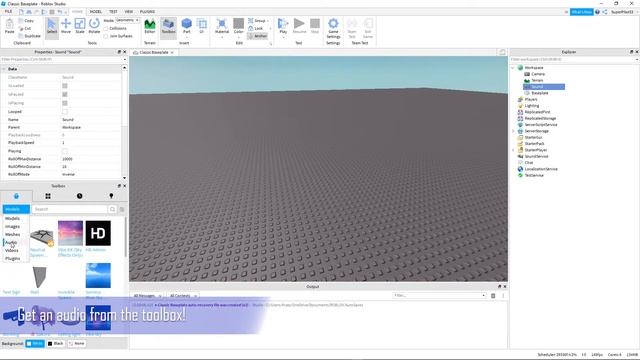Open the All Messages output dropdown
Image resolution: width=640 pixels, height=360 pixels.
[x=147, y=296]
